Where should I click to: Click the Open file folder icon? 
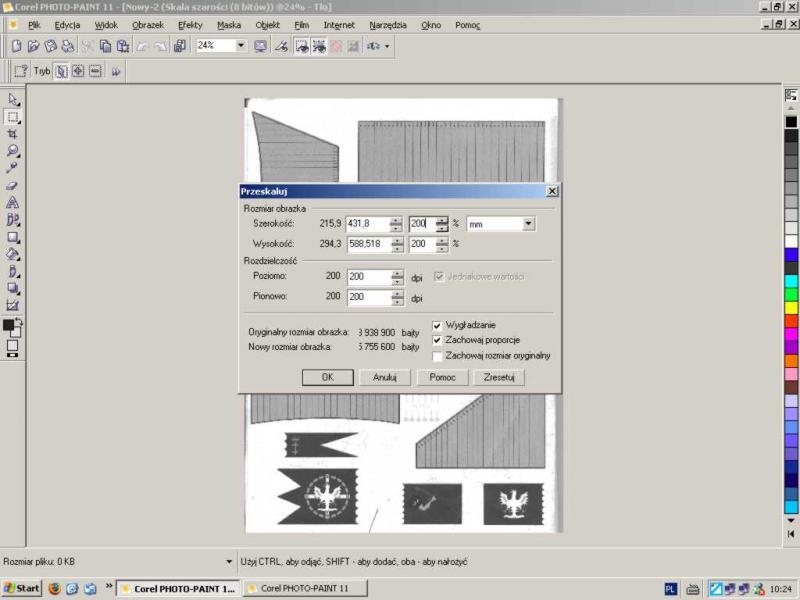[x=34, y=46]
